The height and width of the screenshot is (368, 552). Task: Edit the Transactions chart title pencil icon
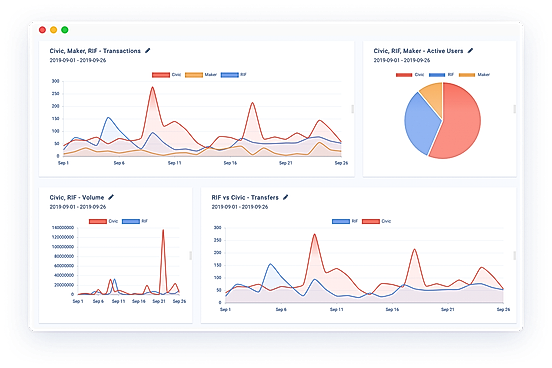click(148, 51)
